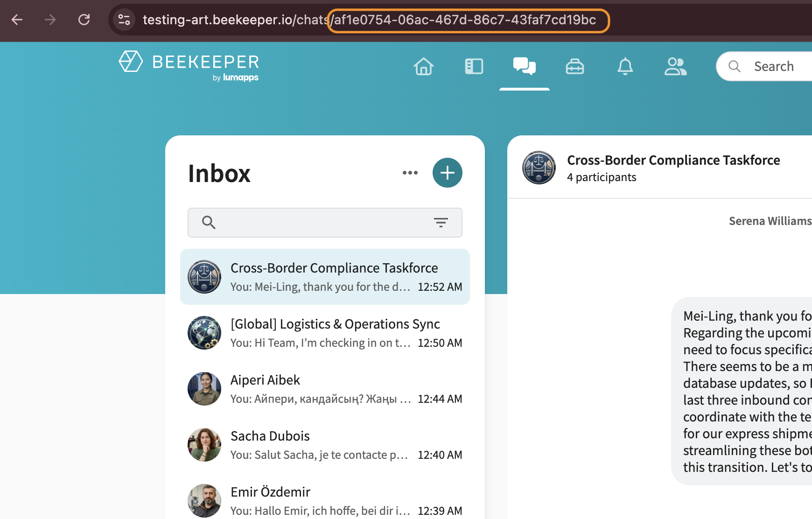
Task: Click the 12:52 AM timestamp
Action: tap(440, 287)
